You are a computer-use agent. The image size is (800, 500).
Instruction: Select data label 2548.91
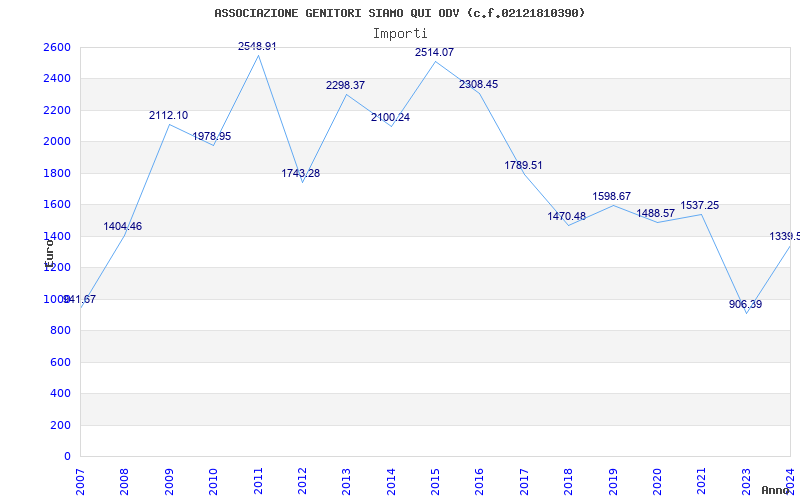[x=257, y=46]
